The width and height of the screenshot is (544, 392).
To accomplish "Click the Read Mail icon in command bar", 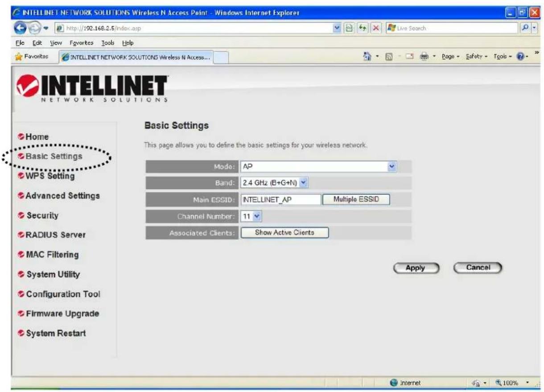I will (409, 57).
